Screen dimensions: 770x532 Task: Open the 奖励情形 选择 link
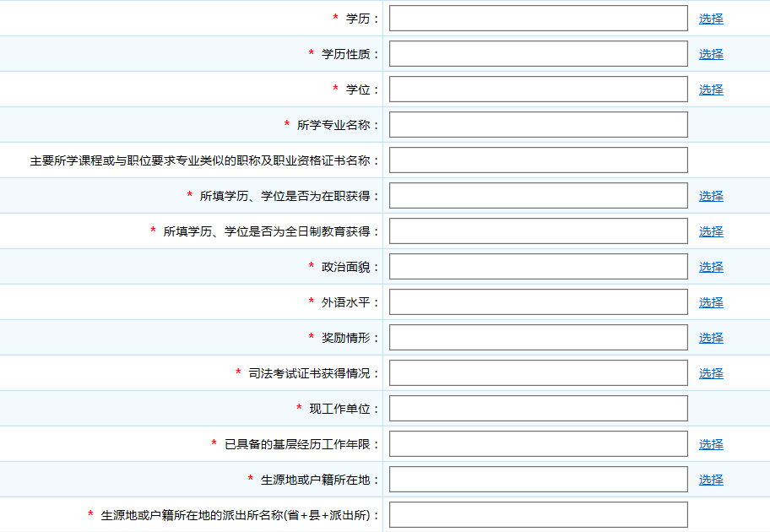click(712, 337)
